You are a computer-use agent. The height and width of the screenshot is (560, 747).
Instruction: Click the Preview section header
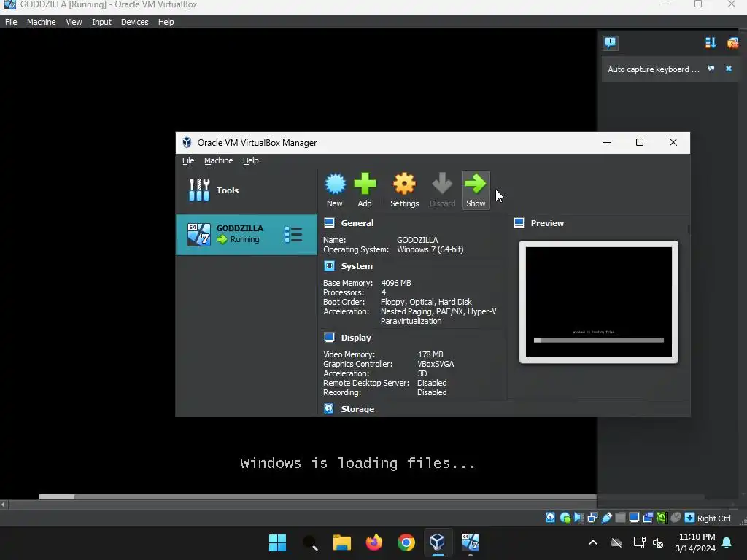tap(547, 223)
